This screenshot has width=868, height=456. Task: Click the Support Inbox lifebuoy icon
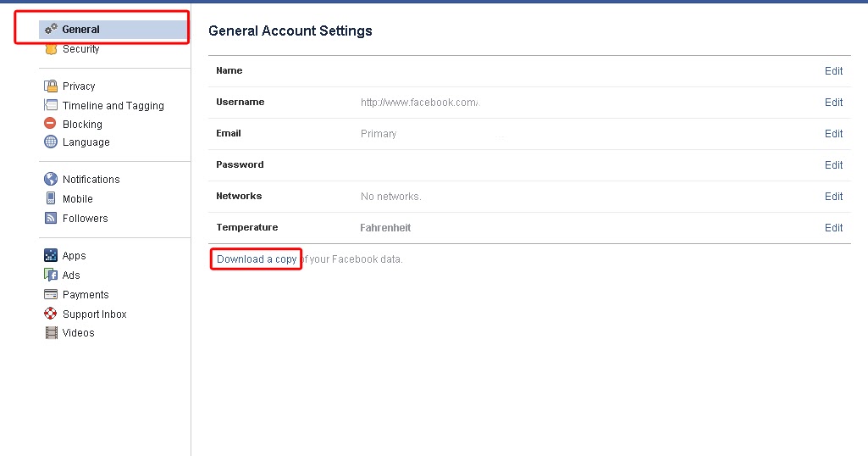(51, 314)
